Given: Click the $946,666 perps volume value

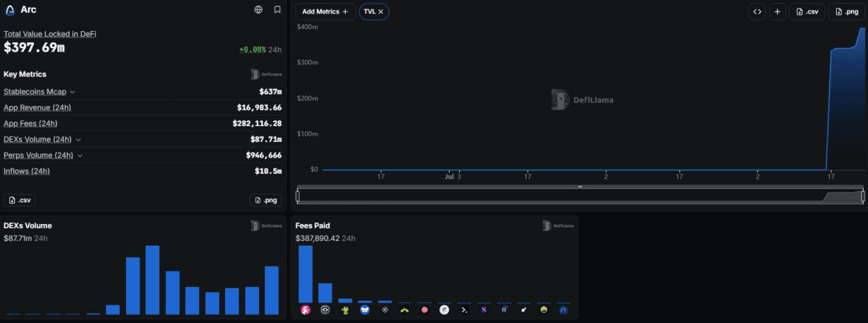Looking at the screenshot, I should coord(264,155).
